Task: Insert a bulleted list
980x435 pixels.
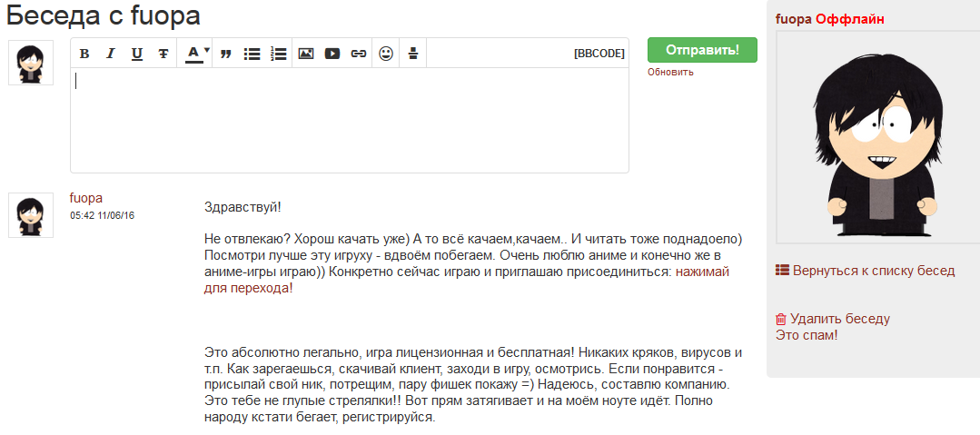Action: click(x=252, y=54)
